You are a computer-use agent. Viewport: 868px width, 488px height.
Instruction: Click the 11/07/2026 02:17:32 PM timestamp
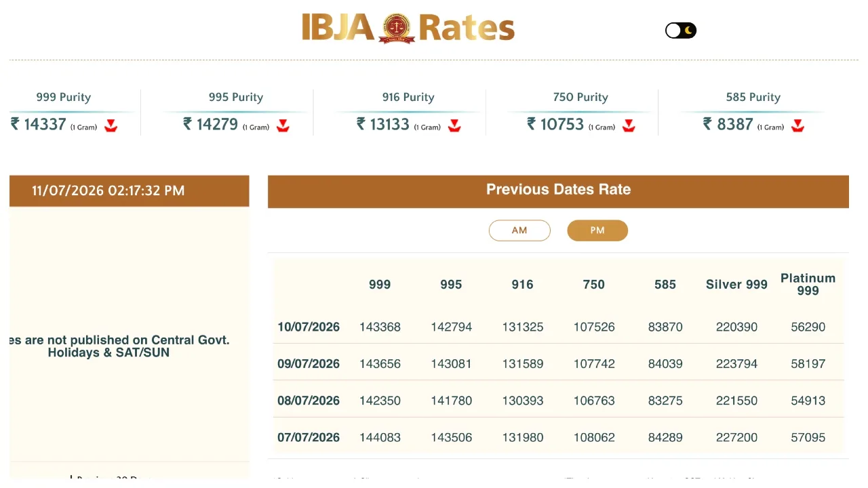pyautogui.click(x=108, y=190)
